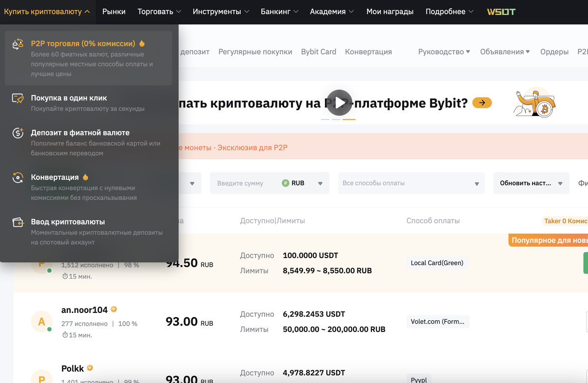The image size is (588, 383).
Task: Click the Taker 0 Комиссия badge
Action: pyautogui.click(x=565, y=221)
